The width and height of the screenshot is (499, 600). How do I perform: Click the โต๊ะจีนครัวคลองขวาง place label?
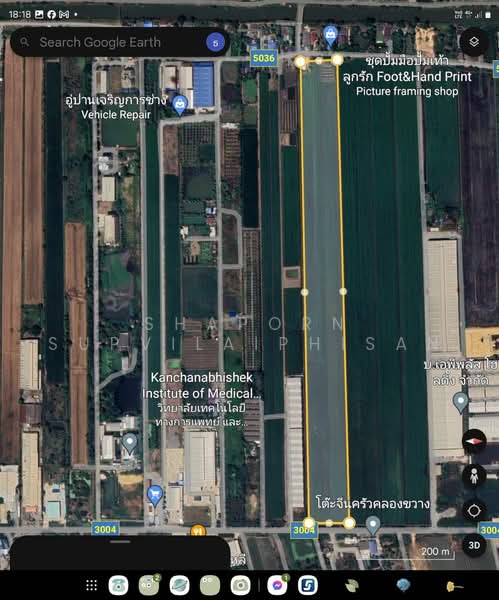[373, 503]
